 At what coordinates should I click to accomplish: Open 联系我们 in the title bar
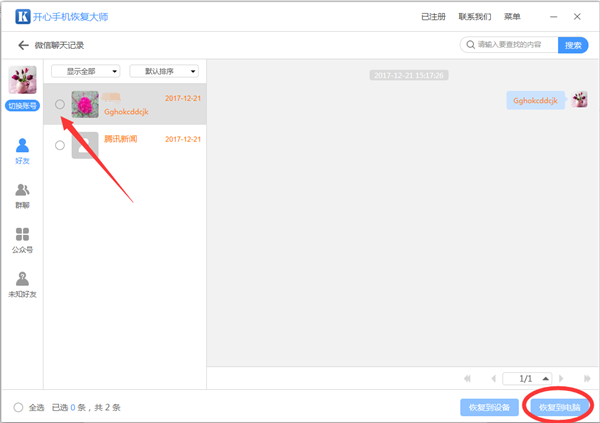(x=475, y=16)
